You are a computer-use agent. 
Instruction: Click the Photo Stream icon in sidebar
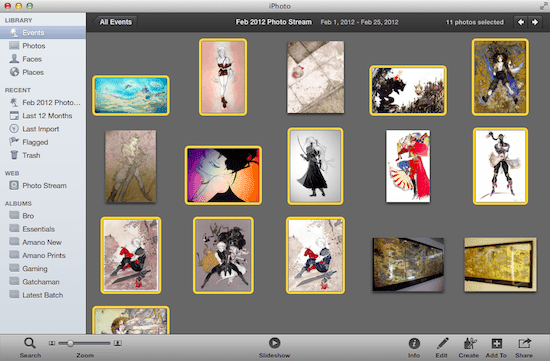point(14,185)
